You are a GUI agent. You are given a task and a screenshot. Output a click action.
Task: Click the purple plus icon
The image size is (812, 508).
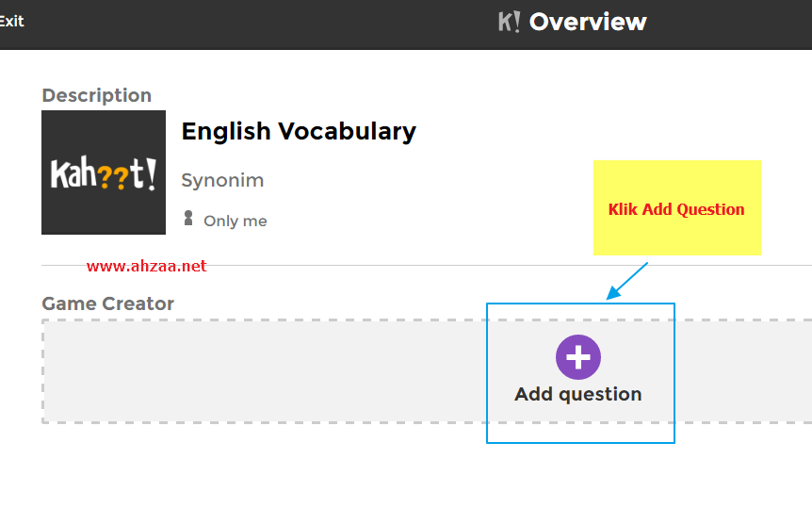(x=578, y=357)
